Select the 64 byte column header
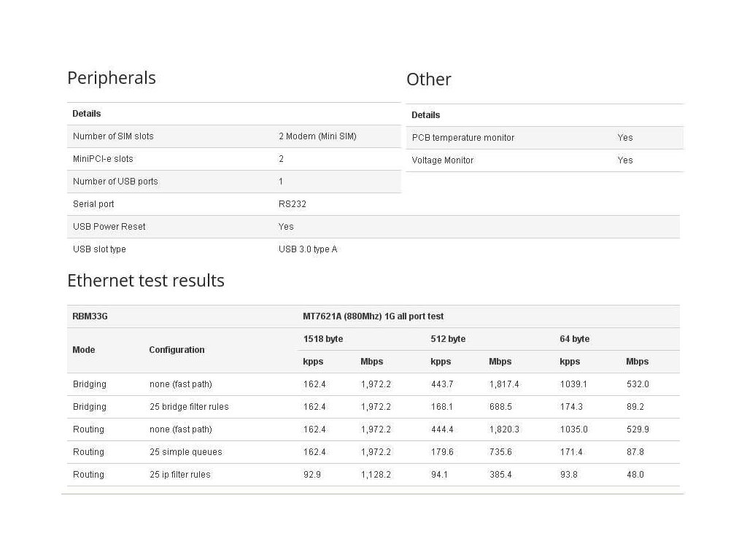Viewport: 747px width, 560px height. point(575,339)
